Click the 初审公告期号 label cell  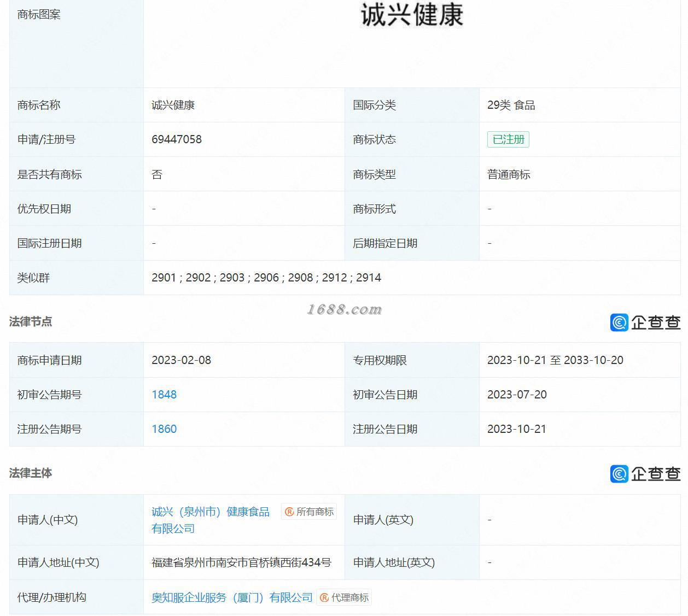(x=77, y=395)
